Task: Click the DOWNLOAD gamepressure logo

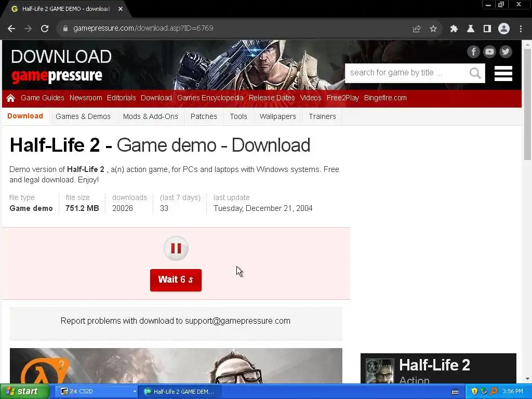Action: pyautogui.click(x=61, y=66)
